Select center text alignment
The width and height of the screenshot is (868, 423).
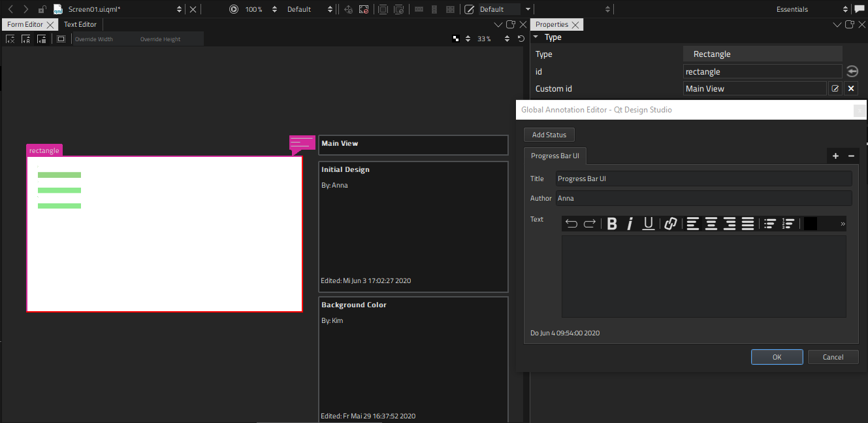(x=711, y=223)
